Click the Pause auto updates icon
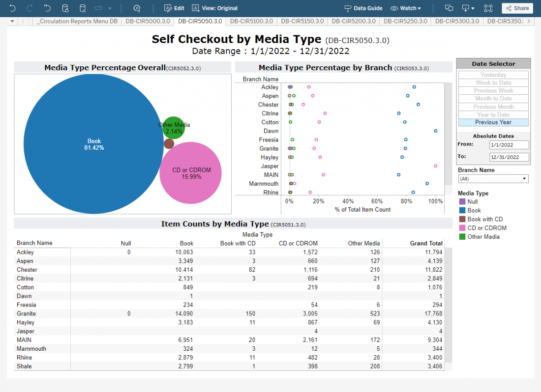Image resolution: width=541 pixels, height=392 pixels. pyautogui.click(x=82, y=8)
